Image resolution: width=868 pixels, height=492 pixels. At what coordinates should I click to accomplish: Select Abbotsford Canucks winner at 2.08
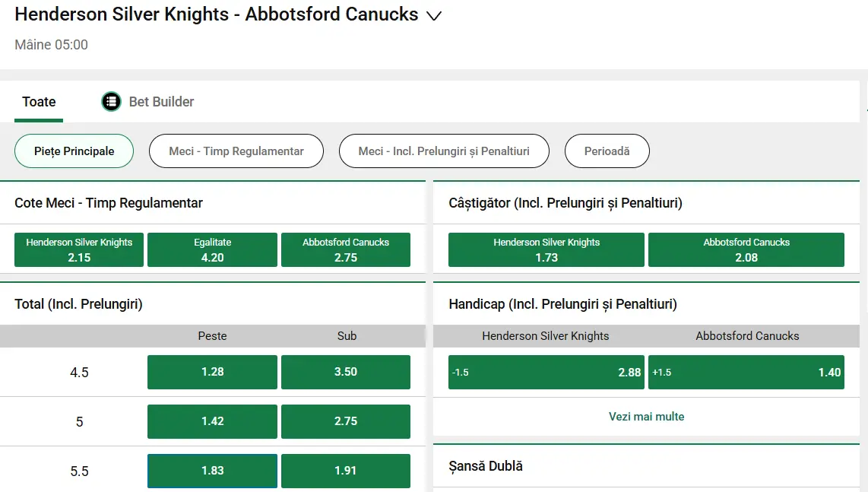746,249
